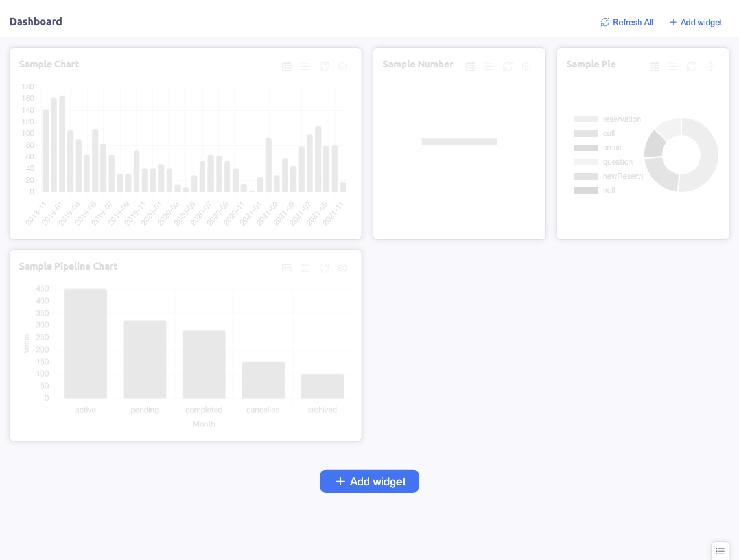
Task: Hide the question series via pie legend
Action: click(x=617, y=162)
